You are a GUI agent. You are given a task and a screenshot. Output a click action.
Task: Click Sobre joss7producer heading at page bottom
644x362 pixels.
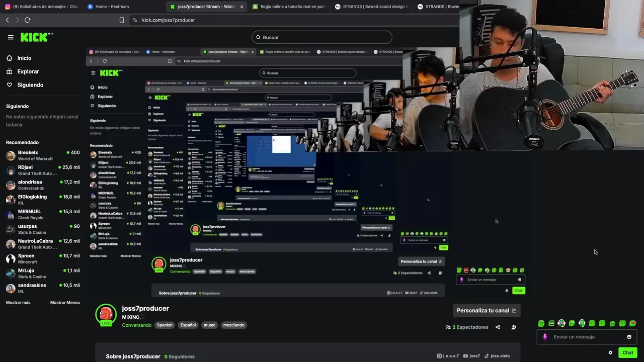click(133, 356)
